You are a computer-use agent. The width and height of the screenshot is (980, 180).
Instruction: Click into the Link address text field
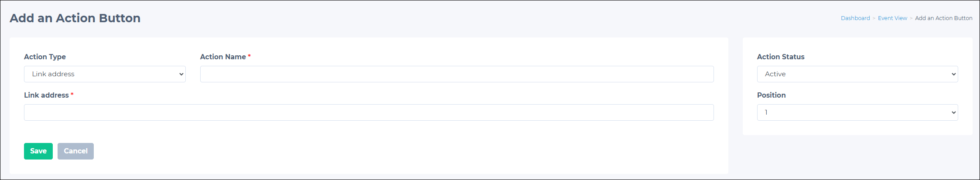pos(369,112)
